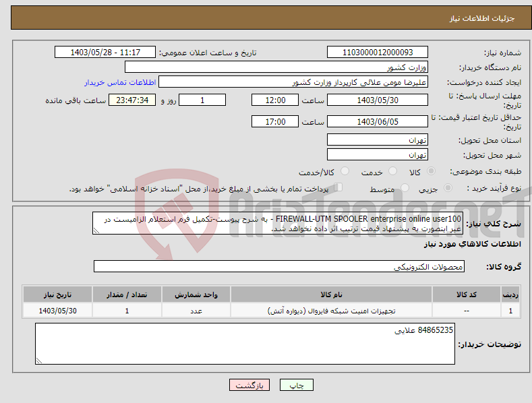Click the need number field 1103000012000093
Image resolution: width=532 pixels, height=403 pixels.
tap(378, 53)
